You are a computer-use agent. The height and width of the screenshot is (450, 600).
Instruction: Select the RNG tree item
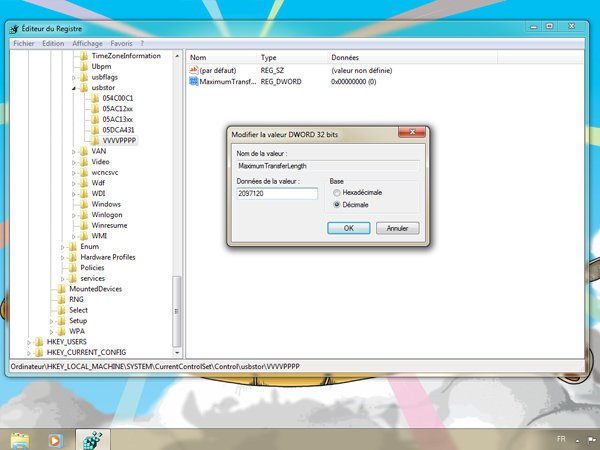coord(76,300)
